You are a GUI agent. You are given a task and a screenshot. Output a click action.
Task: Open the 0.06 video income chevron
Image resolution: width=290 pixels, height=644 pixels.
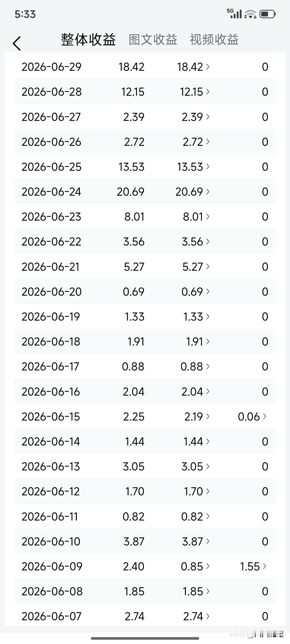(265, 416)
